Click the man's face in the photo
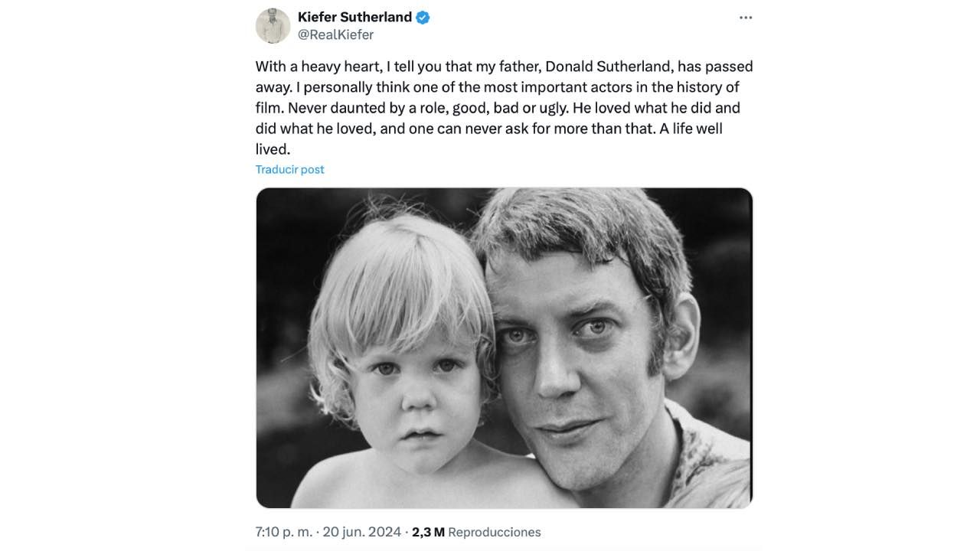 pos(582,360)
